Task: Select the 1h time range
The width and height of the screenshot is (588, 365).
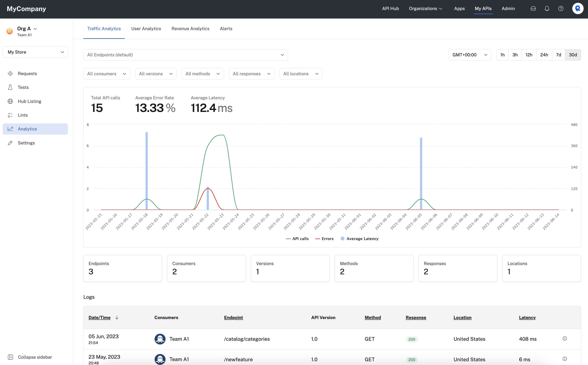Action: tap(502, 55)
